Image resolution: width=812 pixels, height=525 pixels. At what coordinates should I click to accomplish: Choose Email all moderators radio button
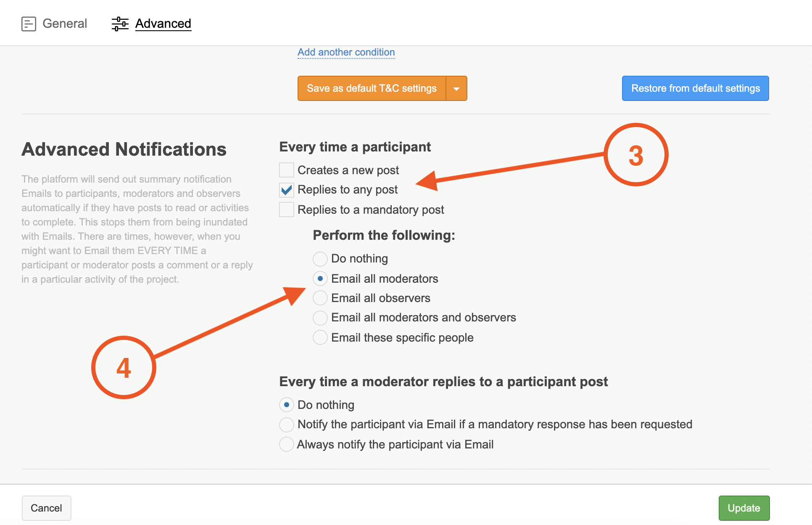click(x=320, y=278)
